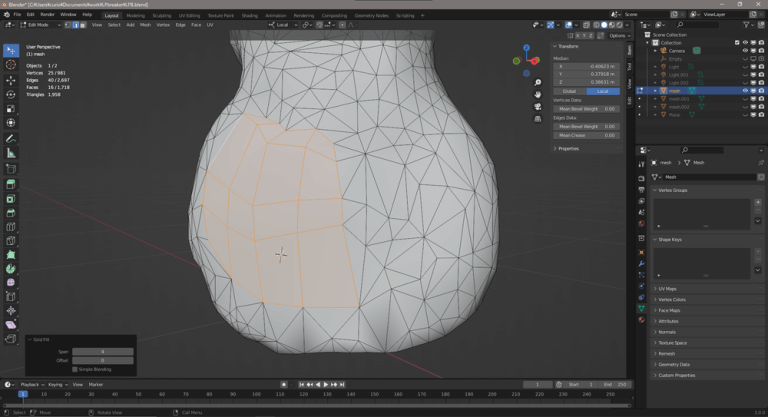Select the Cursor tool in the toolbar
The height and width of the screenshot is (417, 768).
tap(11, 65)
